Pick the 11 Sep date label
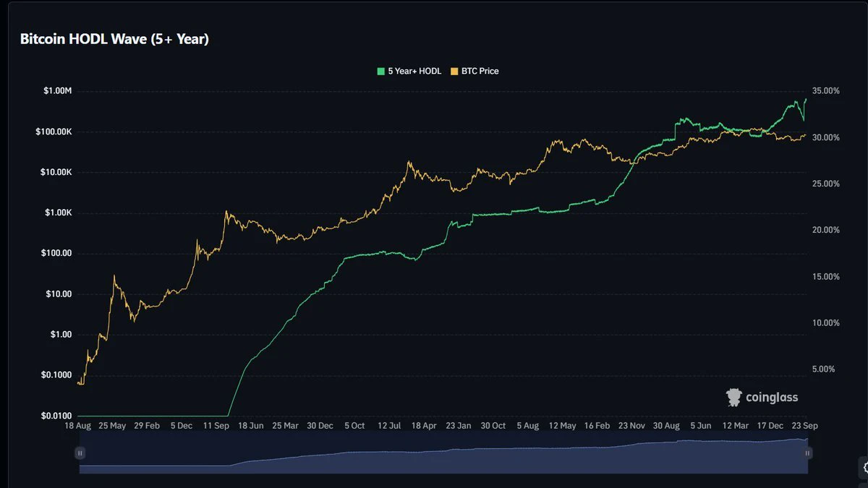This screenshot has width=868, height=488. (x=216, y=426)
